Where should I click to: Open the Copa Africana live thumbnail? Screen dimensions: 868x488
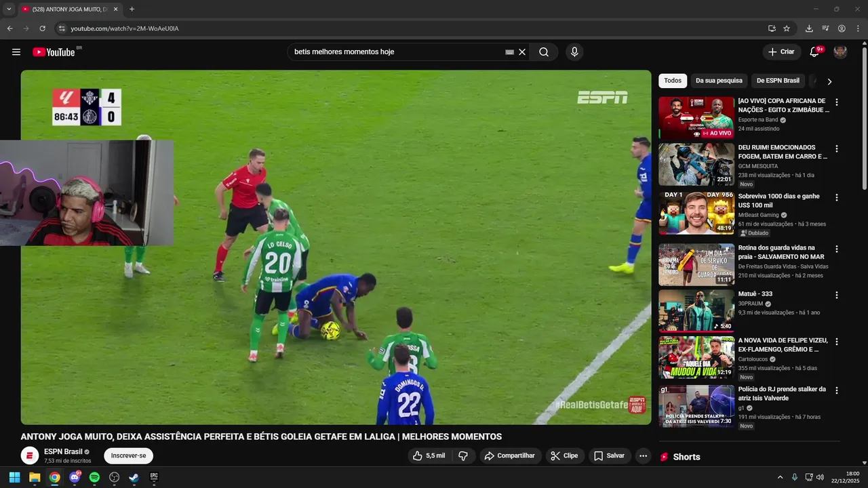pyautogui.click(x=696, y=118)
